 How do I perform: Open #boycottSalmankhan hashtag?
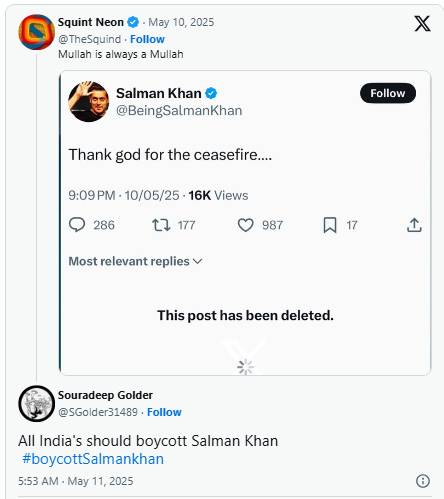[x=93, y=459]
